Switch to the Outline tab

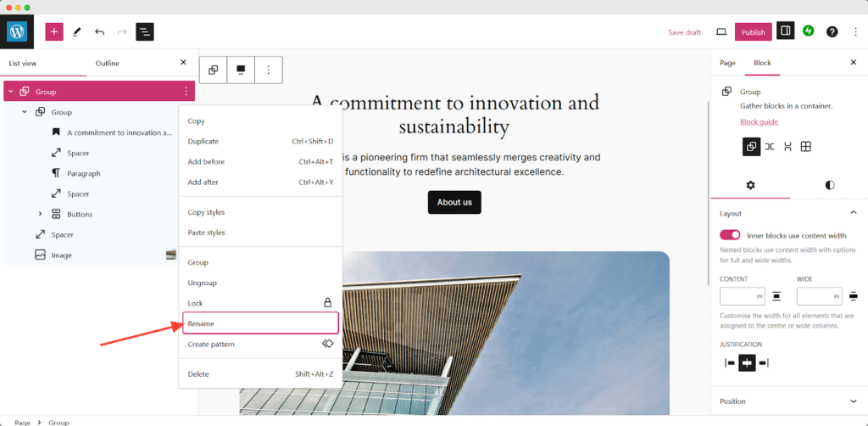107,63
